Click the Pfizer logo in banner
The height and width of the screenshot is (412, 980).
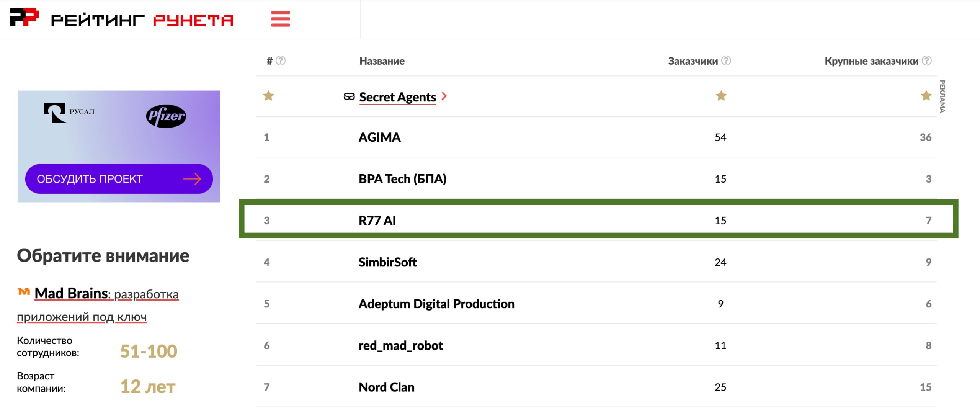pos(166,116)
